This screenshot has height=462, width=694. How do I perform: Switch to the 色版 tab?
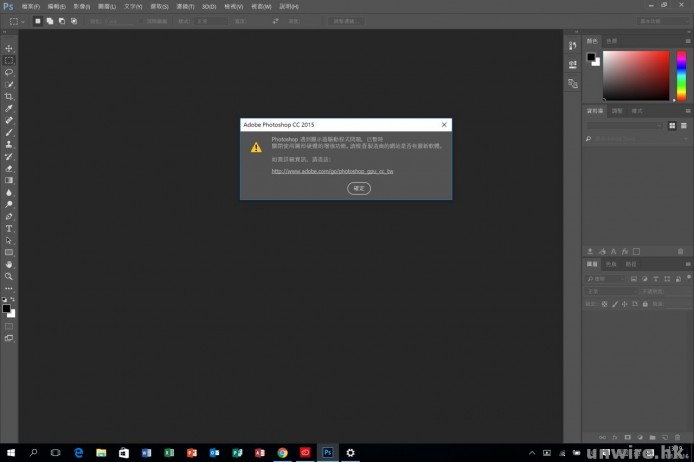coord(611,264)
